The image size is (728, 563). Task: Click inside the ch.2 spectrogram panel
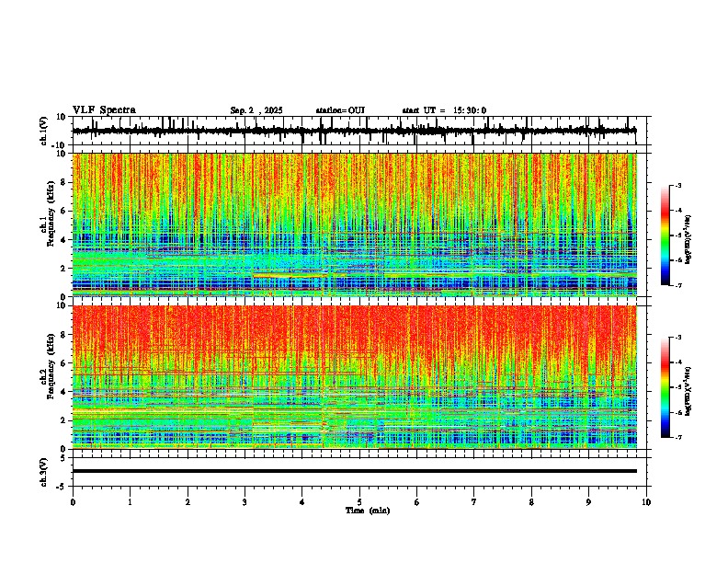click(355, 377)
